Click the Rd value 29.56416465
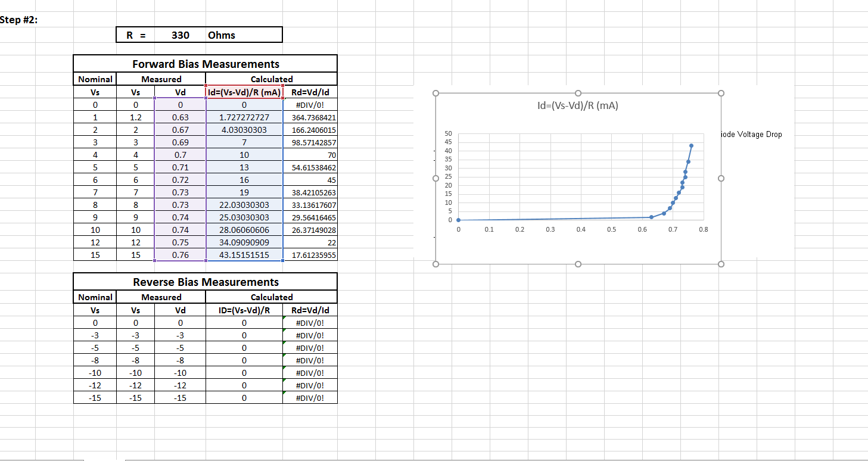Screen dimensions: 868x461 (310, 217)
